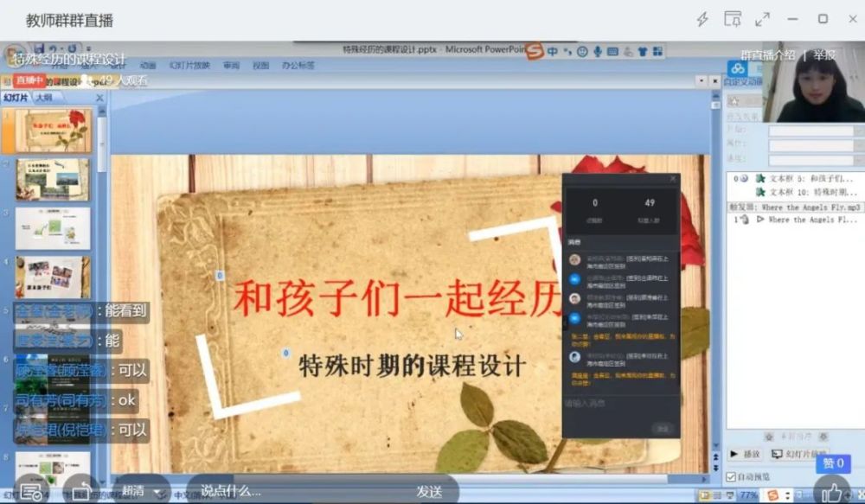Click the thumbs-up like icon
Screen dimensions: 865x504
click(x=832, y=492)
